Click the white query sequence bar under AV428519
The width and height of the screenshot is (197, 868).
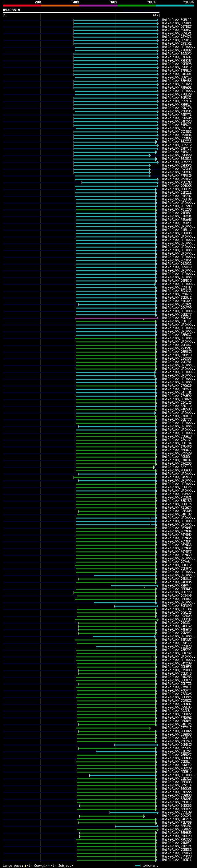click(81, 13)
